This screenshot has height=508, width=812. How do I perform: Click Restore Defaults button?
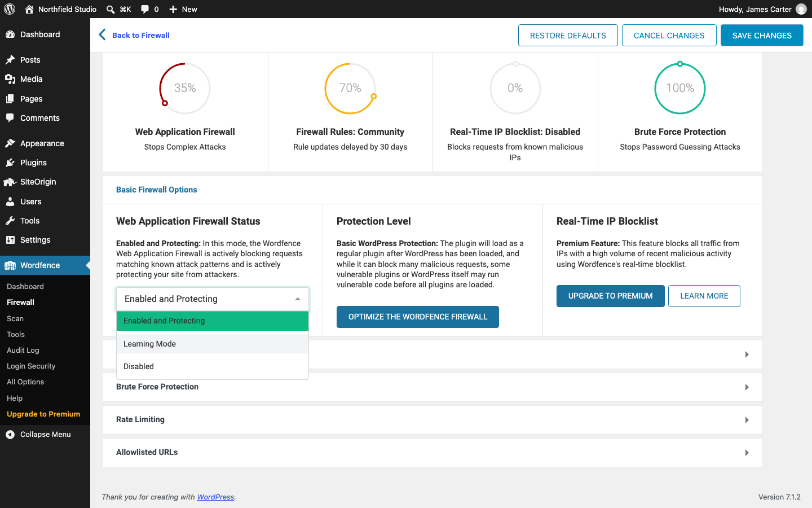tap(568, 36)
